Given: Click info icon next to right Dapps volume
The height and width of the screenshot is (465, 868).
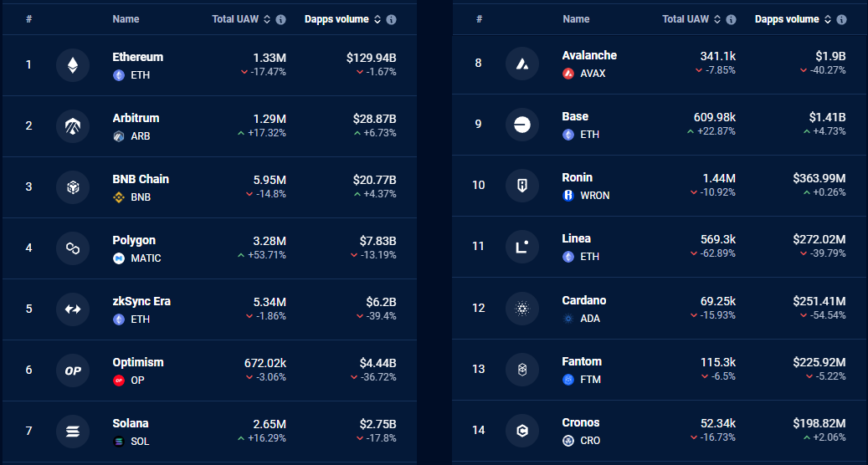Looking at the screenshot, I should point(841,19).
